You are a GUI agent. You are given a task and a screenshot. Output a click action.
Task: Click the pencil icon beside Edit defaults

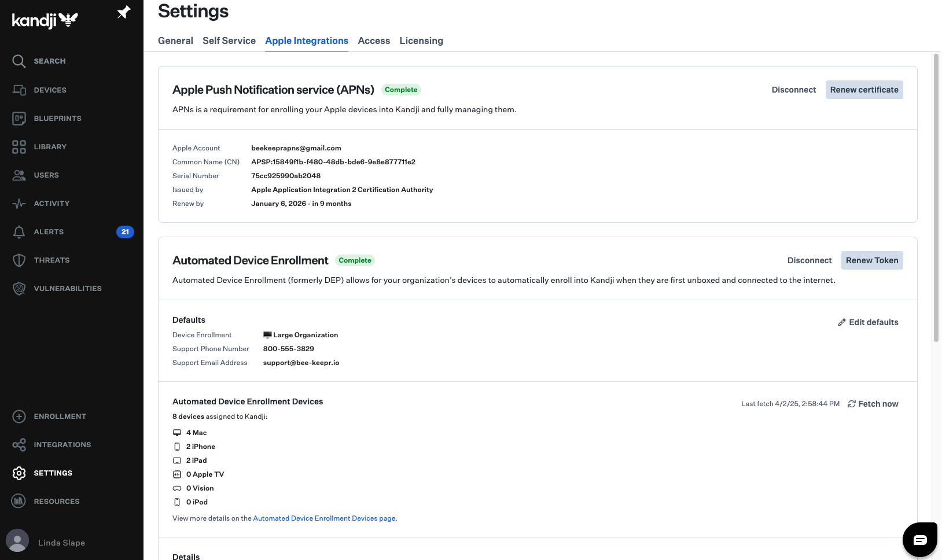(842, 322)
